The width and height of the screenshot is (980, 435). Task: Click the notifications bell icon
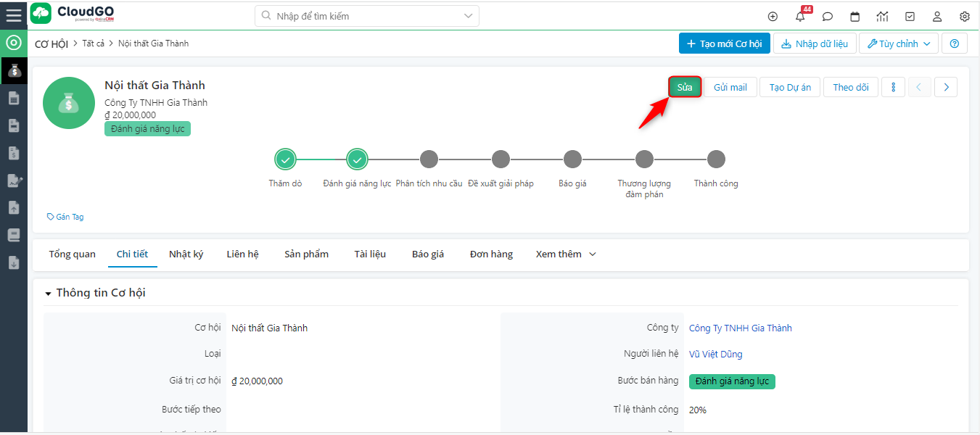800,17
